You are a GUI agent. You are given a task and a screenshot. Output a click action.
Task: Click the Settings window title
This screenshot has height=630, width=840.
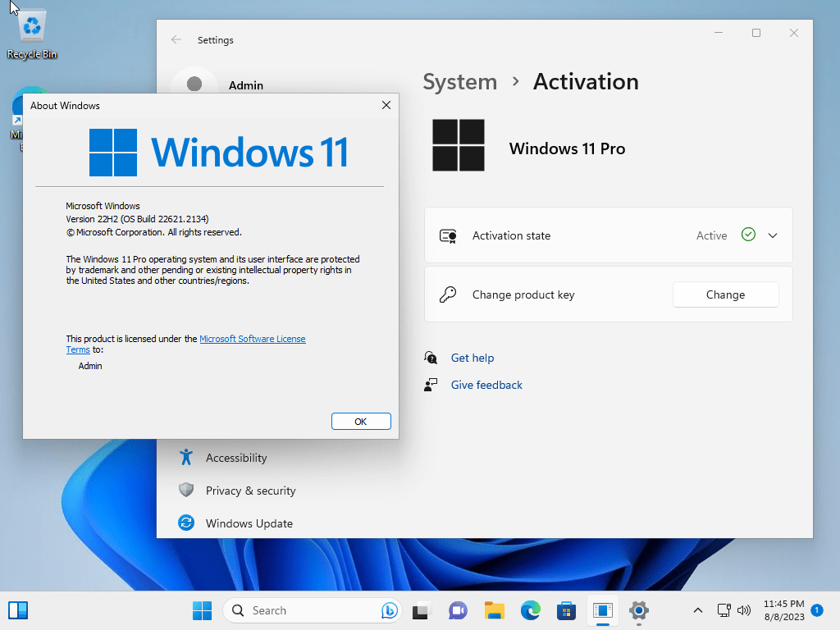[x=216, y=40]
